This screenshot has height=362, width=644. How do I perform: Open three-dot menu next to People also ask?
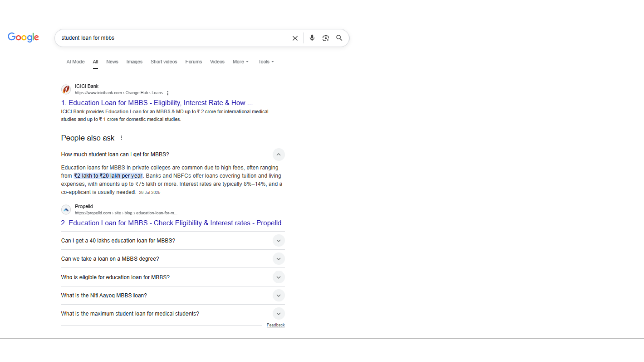click(121, 138)
